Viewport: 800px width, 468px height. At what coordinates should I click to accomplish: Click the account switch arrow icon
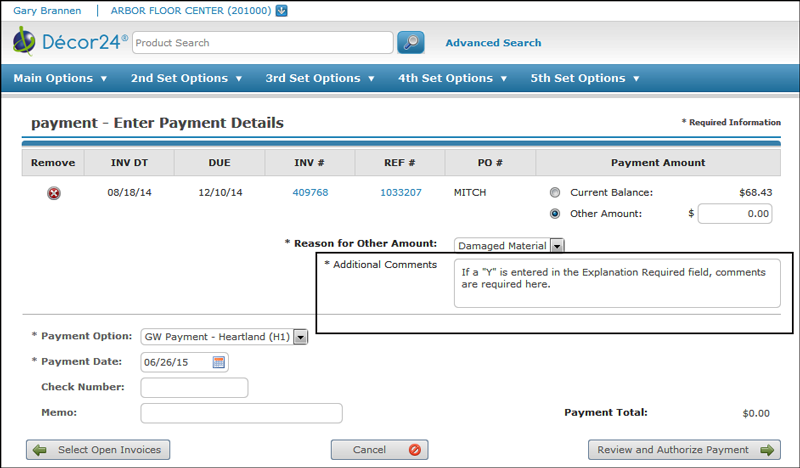click(281, 11)
